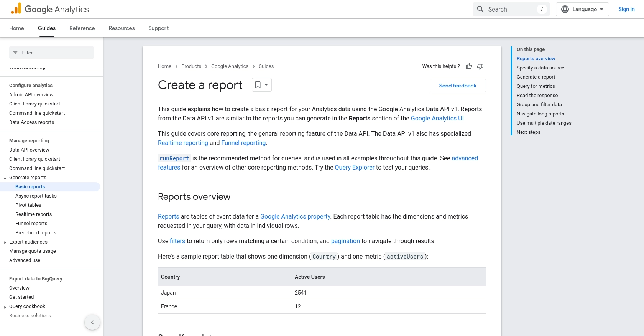Select Basic reports in sidebar
This screenshot has height=336, width=644.
click(x=30, y=187)
